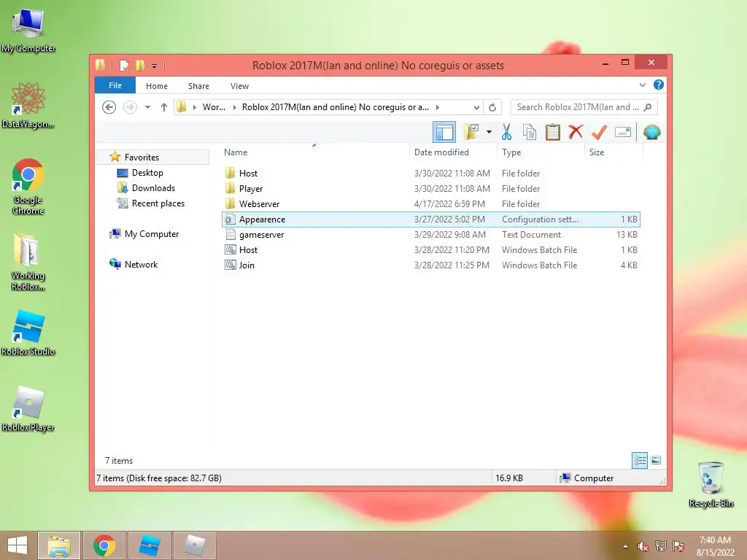The image size is (747, 560).
Task: Open the Google Chrome desktop shortcut
Action: point(28,187)
